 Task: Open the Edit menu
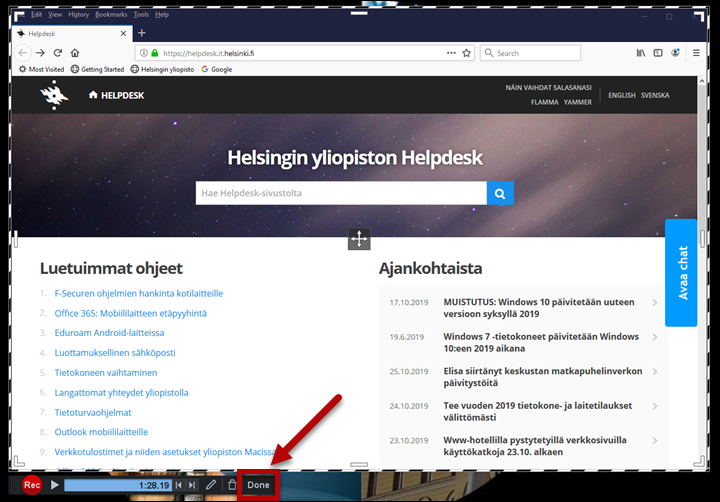click(x=36, y=15)
